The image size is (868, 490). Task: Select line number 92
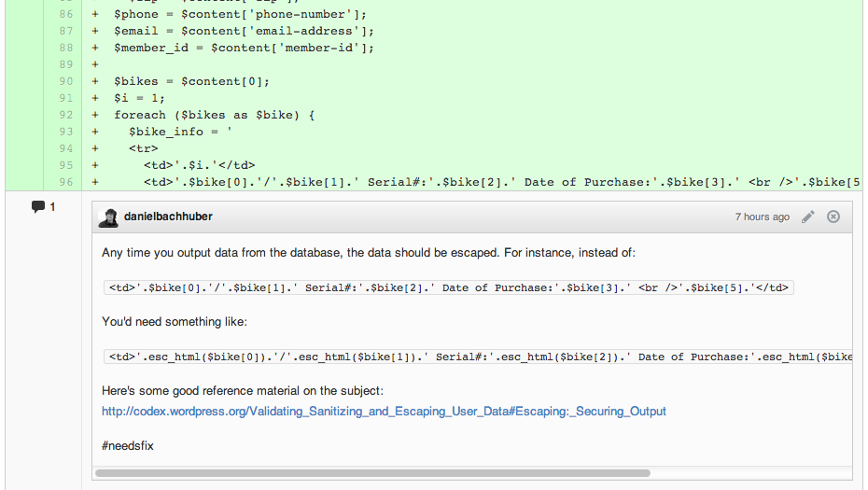click(66, 115)
